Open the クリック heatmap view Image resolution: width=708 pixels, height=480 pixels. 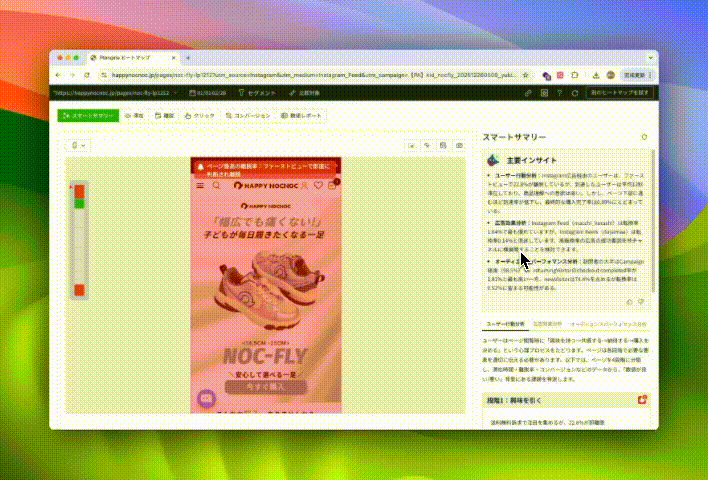click(x=201, y=116)
